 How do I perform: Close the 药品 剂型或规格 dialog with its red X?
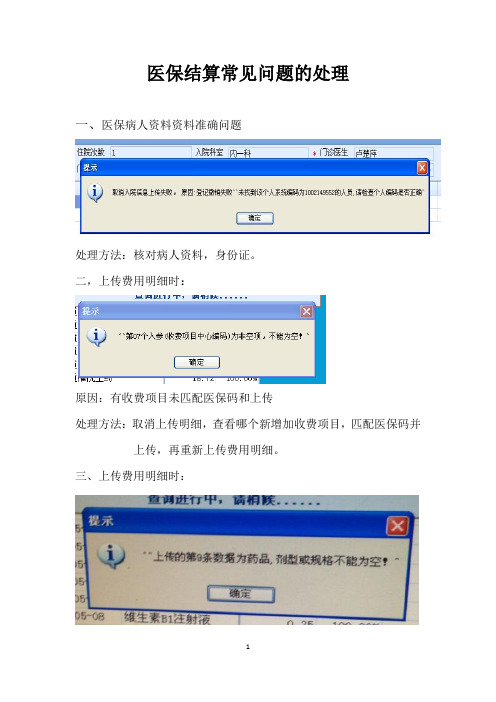click(398, 526)
